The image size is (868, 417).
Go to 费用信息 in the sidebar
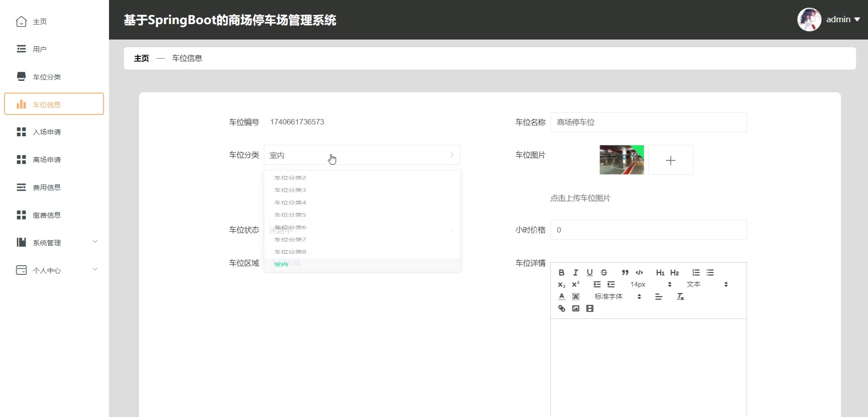[47, 188]
